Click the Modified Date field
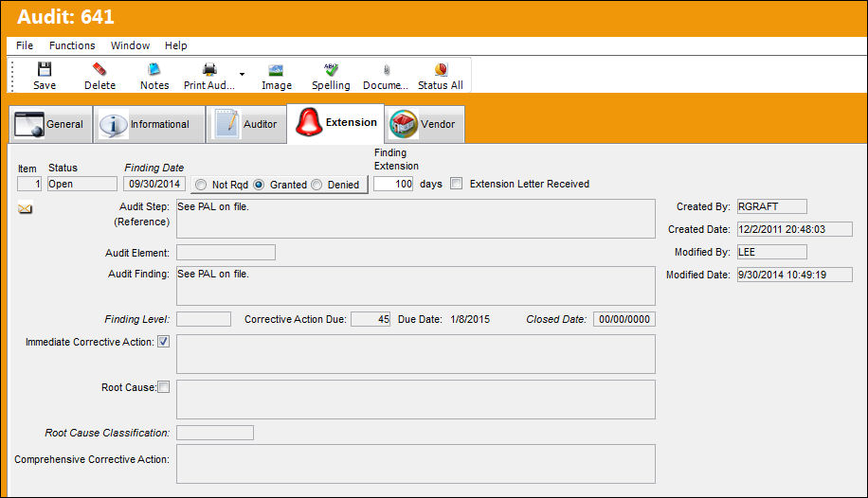Image resolution: width=868 pixels, height=498 pixels. pos(794,275)
